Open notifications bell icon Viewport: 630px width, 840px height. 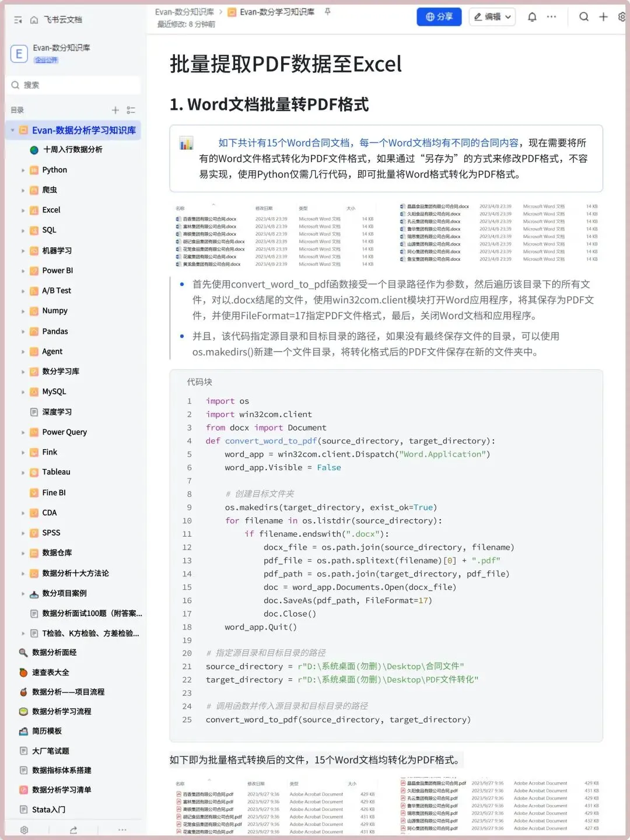tap(532, 17)
